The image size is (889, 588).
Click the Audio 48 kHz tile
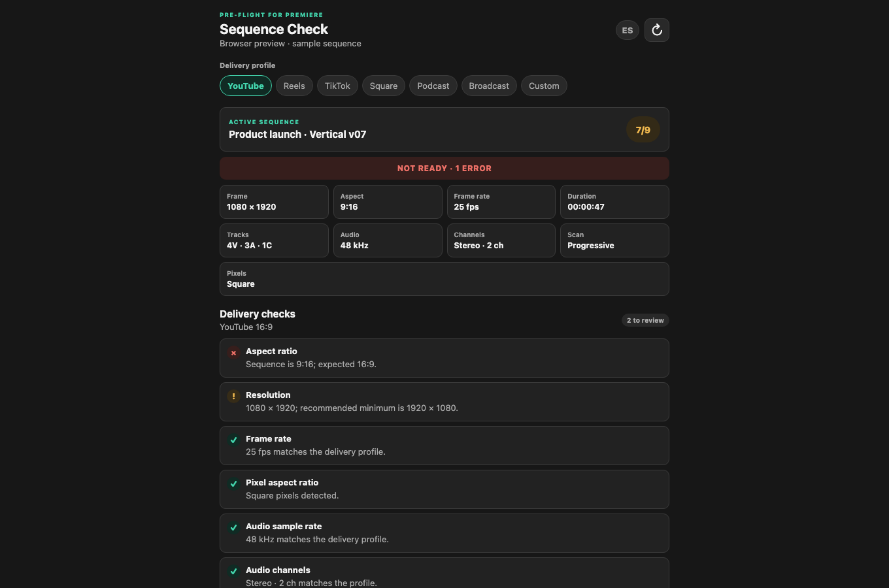pos(388,240)
